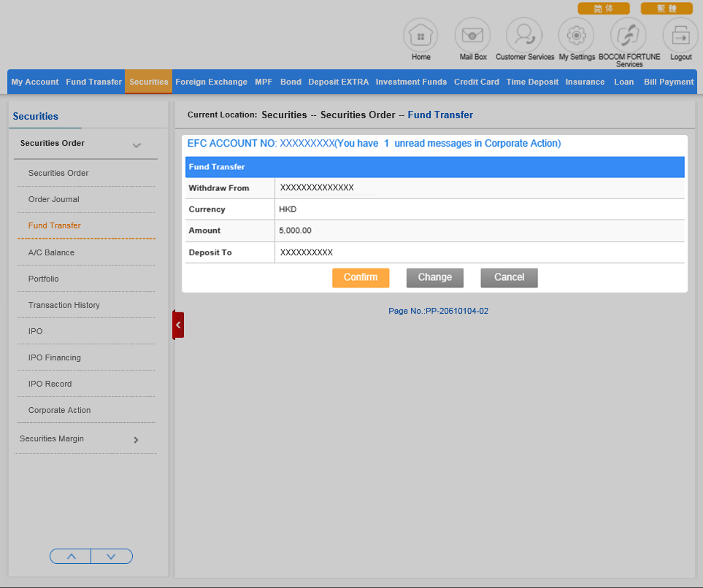Collapse the Securities Order section
Screen dimensions: 703x588
137,144
